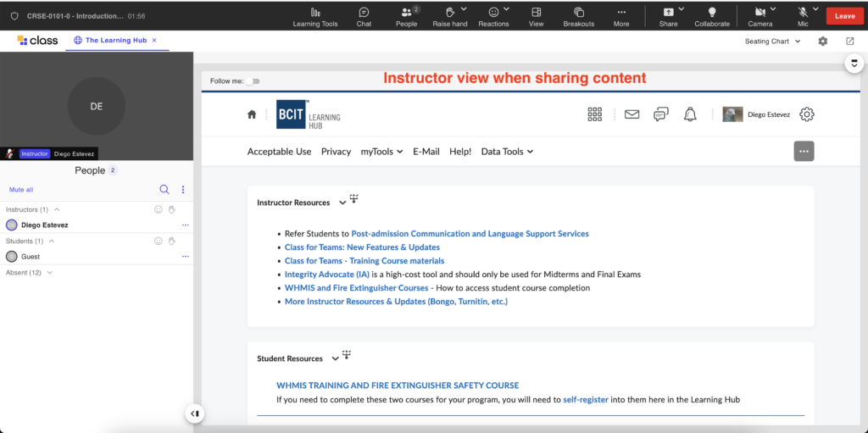Open Class for Teams - Training Course materials
The image size is (868, 433).
[x=364, y=261]
